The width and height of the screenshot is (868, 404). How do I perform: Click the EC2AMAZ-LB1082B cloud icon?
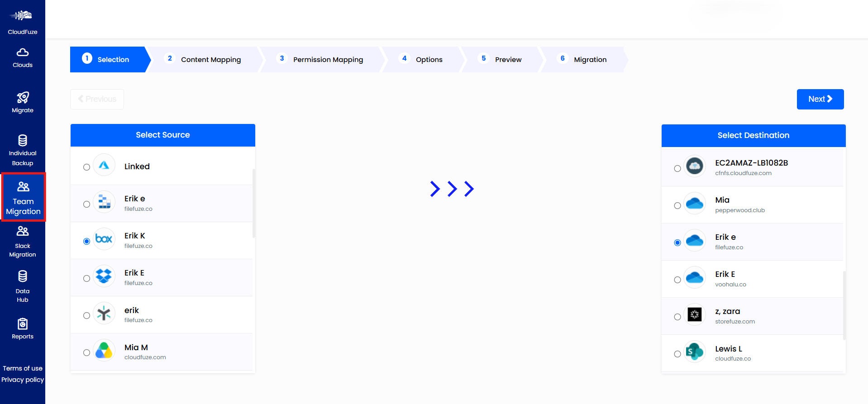click(695, 166)
